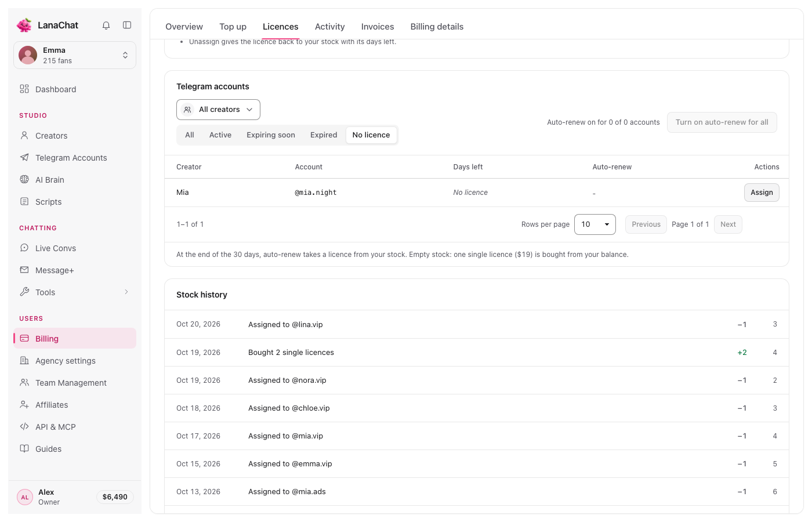Image resolution: width=812 pixels, height=522 pixels.
Task: Click the Next page button
Action: tap(728, 224)
